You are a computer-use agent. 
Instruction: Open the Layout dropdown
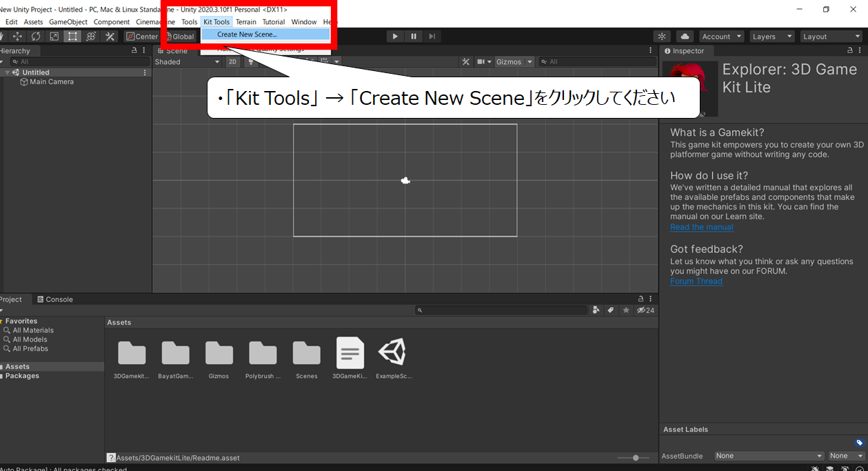[x=831, y=37]
